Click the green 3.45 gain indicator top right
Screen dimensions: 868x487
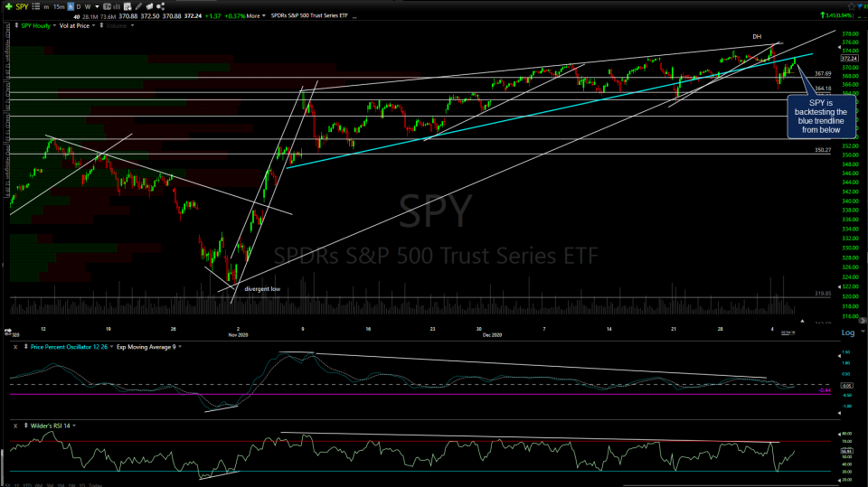pyautogui.click(x=837, y=15)
